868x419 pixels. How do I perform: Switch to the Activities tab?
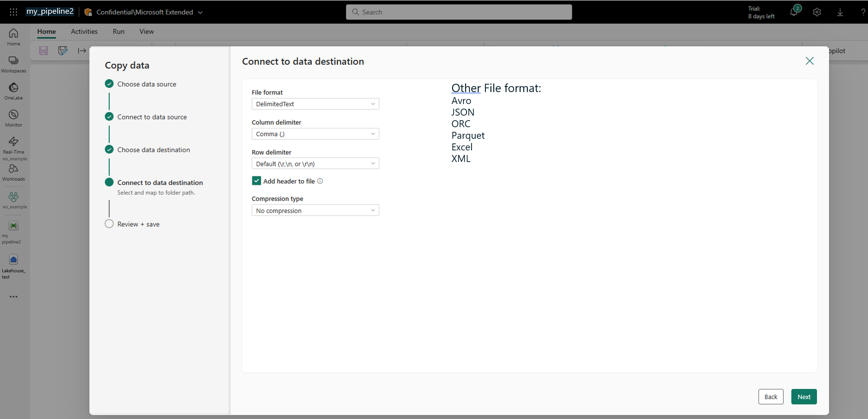(84, 31)
